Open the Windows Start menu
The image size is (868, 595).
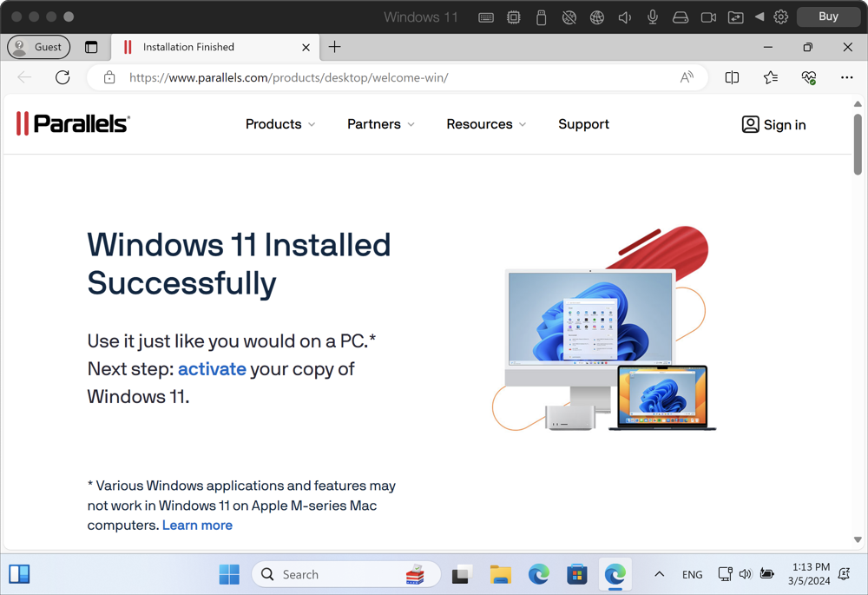tap(229, 574)
